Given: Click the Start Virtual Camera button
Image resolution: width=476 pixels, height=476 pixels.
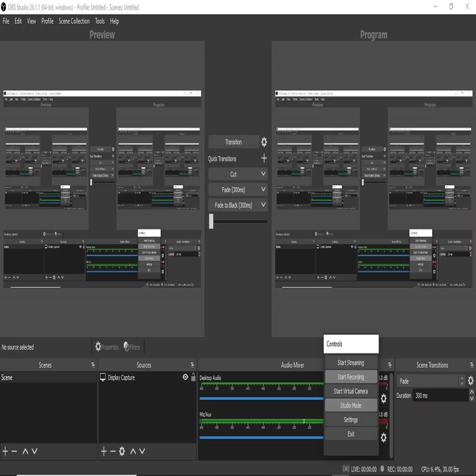Looking at the screenshot, I should point(351,391).
